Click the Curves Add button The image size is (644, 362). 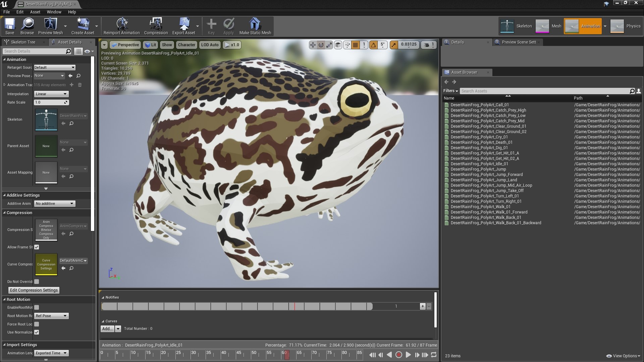click(107, 329)
